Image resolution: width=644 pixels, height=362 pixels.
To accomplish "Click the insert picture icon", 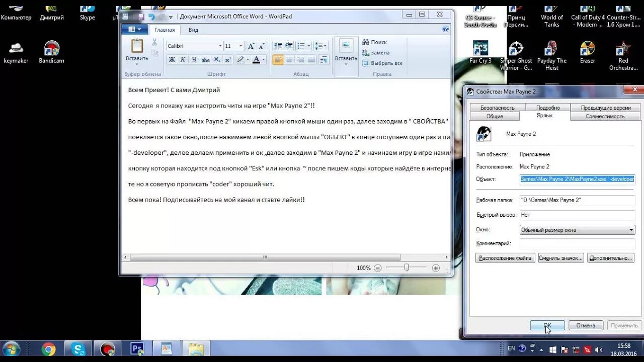I will tap(346, 45).
